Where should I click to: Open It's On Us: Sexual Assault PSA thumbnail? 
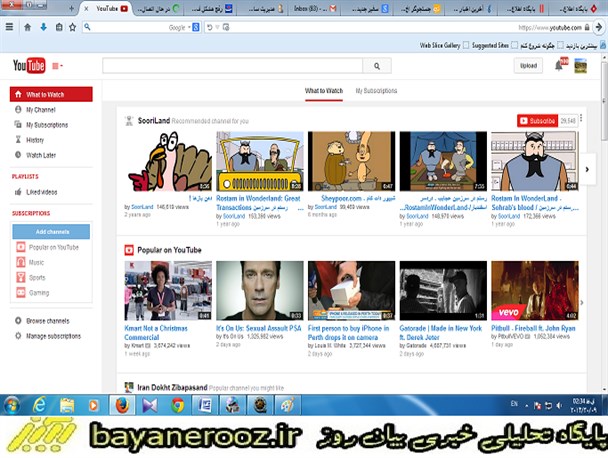click(x=260, y=290)
